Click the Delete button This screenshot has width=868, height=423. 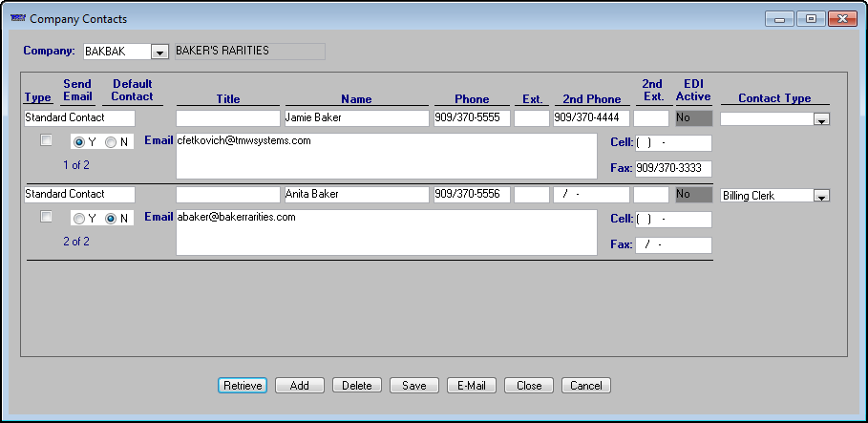click(x=357, y=386)
